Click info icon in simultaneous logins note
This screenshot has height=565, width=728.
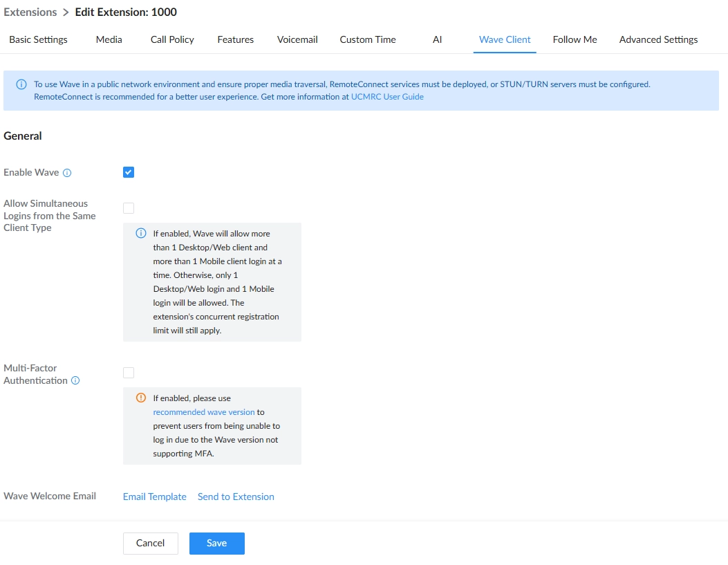click(140, 233)
